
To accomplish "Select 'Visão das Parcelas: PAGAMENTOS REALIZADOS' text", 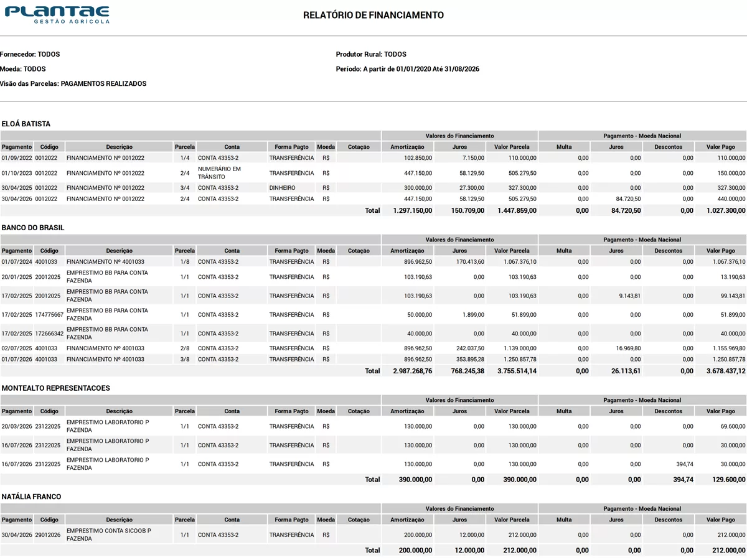I will (73, 83).
